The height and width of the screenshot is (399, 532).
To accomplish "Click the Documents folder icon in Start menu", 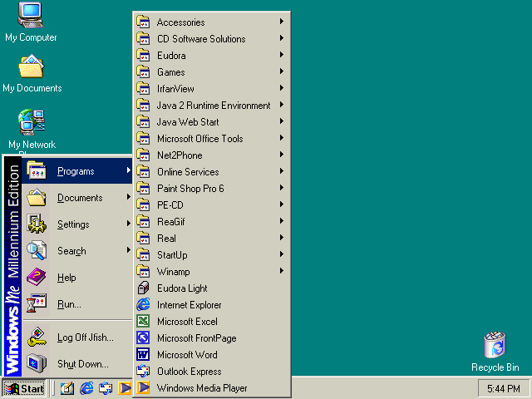I will [37, 198].
